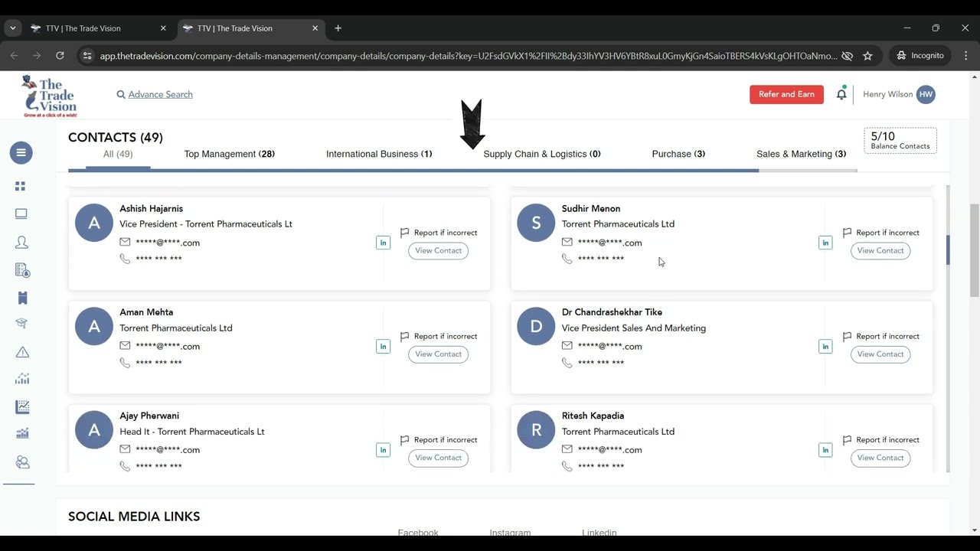Image resolution: width=980 pixels, height=551 pixels.
Task: View contact for Aman Mehta
Action: [x=438, y=354]
